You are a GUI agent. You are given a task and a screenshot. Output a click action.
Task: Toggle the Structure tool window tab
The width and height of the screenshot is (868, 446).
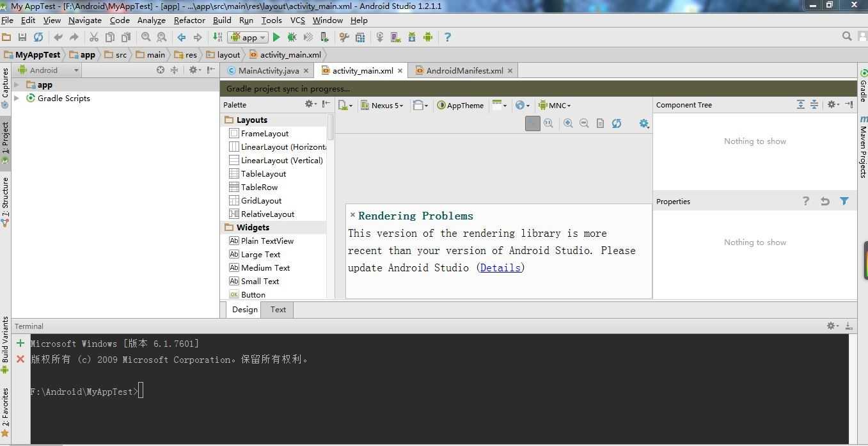[x=5, y=202]
